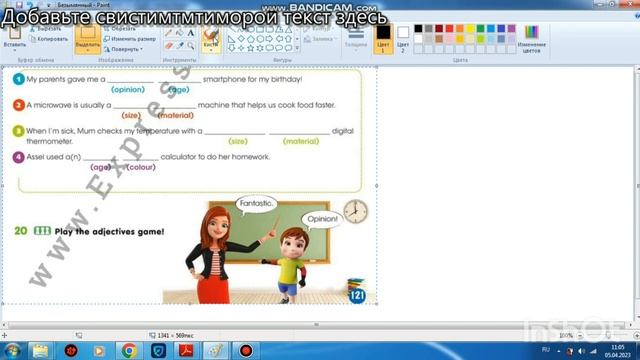Select the five-point star shape

[250, 48]
